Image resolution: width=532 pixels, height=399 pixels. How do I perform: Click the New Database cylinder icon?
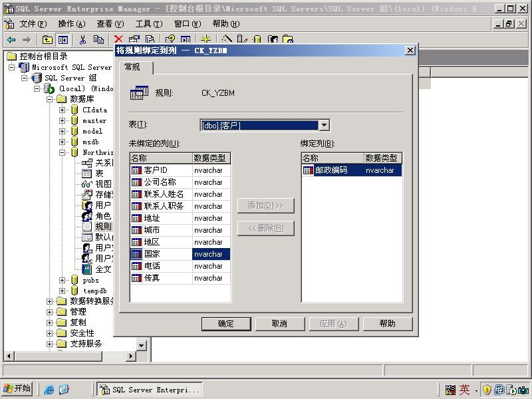(257, 39)
